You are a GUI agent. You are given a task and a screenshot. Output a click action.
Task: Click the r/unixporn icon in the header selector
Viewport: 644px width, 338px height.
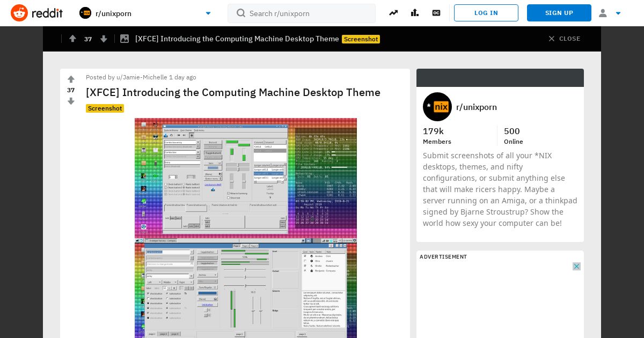[x=85, y=13]
